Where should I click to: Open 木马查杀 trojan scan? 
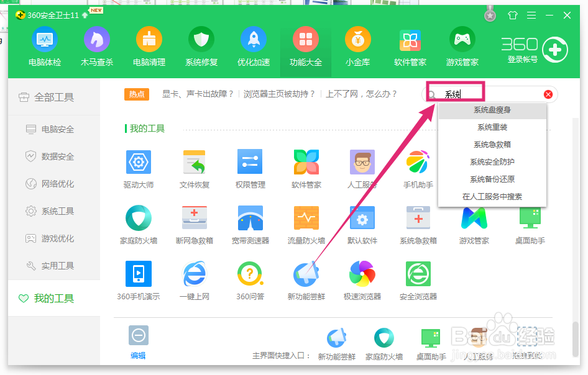[97, 47]
